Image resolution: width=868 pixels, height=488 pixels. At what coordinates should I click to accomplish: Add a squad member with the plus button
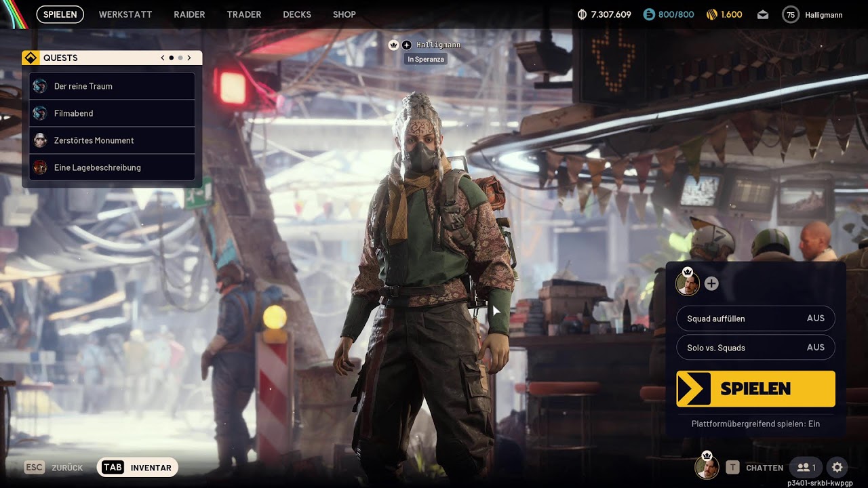point(711,284)
